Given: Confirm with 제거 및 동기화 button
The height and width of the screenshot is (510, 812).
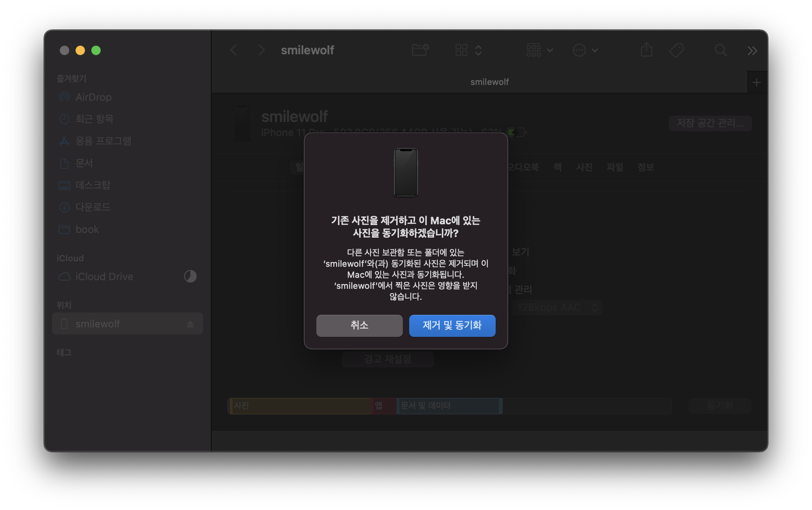Looking at the screenshot, I should [x=452, y=325].
